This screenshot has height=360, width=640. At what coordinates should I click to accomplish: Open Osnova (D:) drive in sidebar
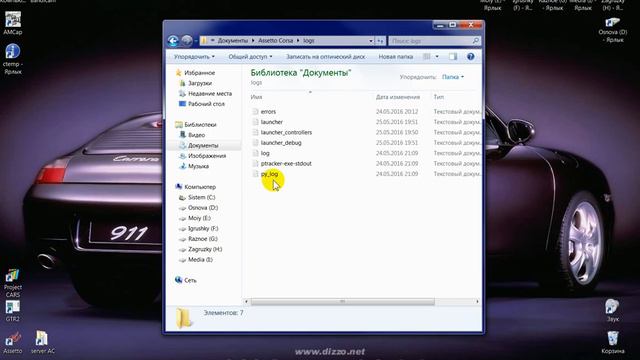[x=203, y=208]
